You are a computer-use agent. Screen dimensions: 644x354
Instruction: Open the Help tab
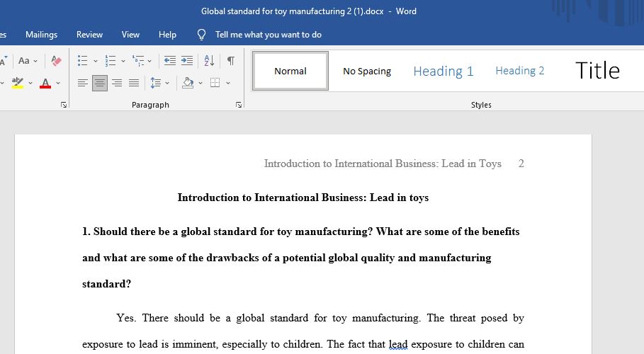tap(167, 35)
